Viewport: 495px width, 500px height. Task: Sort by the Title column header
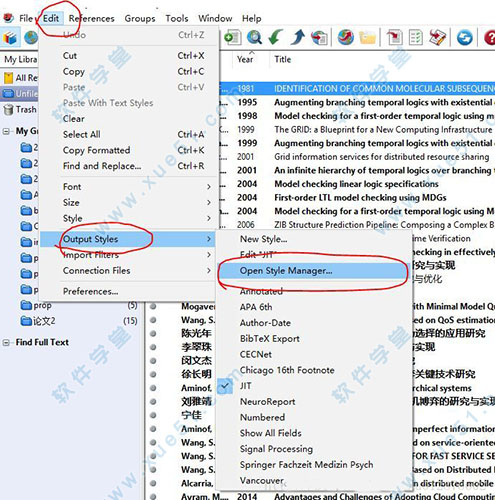283,59
